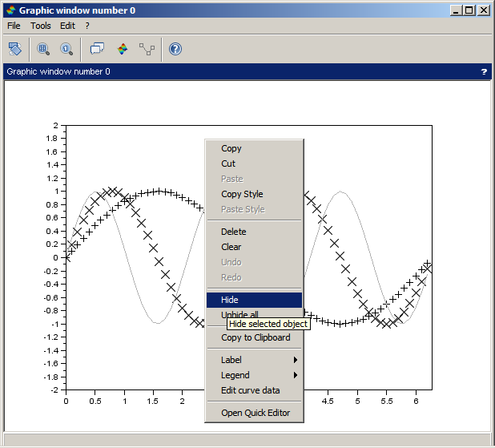Open the Tools menu
The height and width of the screenshot is (448, 495).
point(40,26)
